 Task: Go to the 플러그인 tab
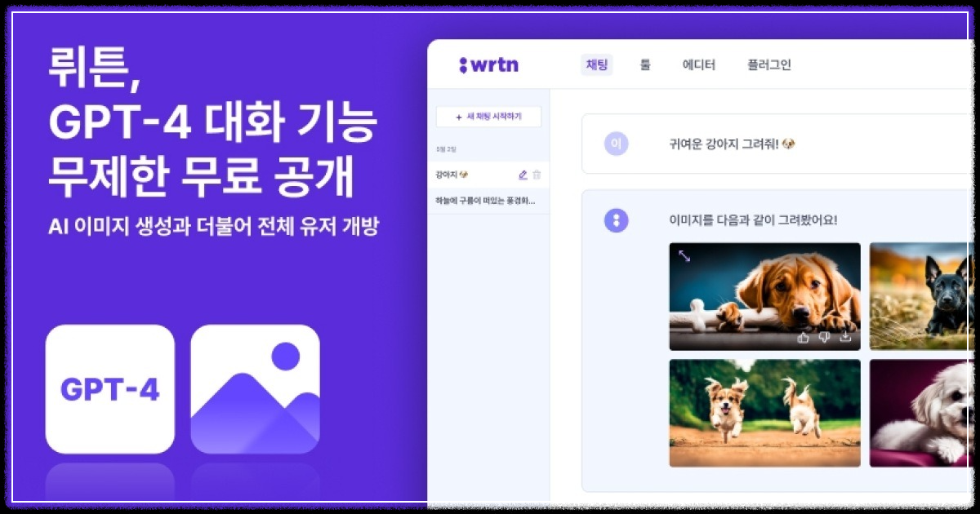(x=769, y=65)
